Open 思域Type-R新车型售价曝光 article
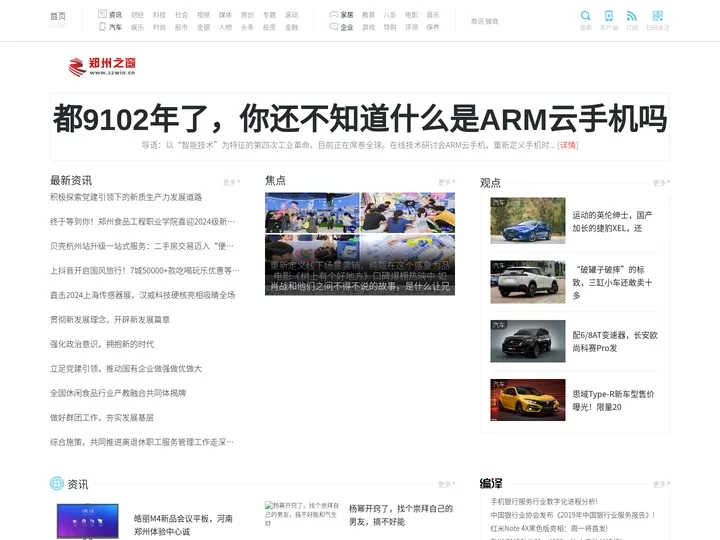This screenshot has height=540, width=720. (x=613, y=400)
